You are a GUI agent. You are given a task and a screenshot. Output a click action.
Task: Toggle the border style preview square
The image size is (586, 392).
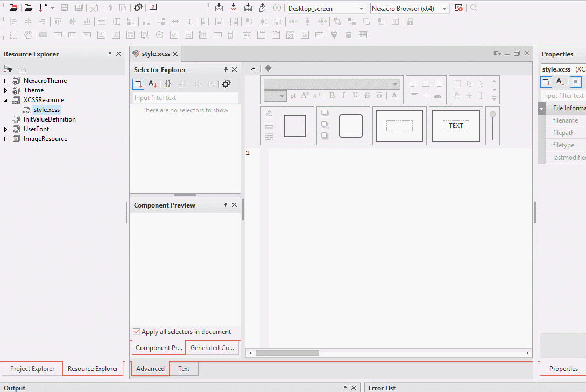pos(294,126)
